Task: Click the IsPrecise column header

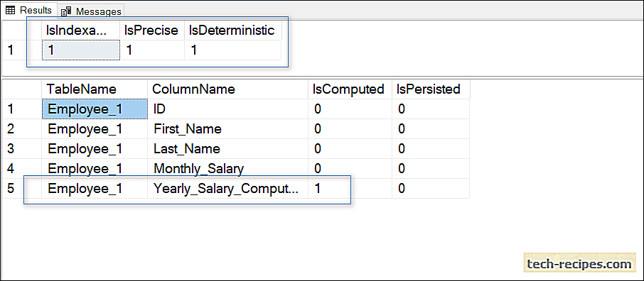Action: pos(152,31)
